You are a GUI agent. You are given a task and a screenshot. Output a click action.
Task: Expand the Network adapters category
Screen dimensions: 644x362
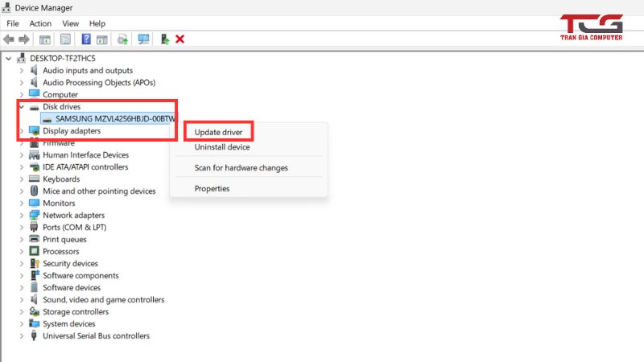[x=22, y=215]
